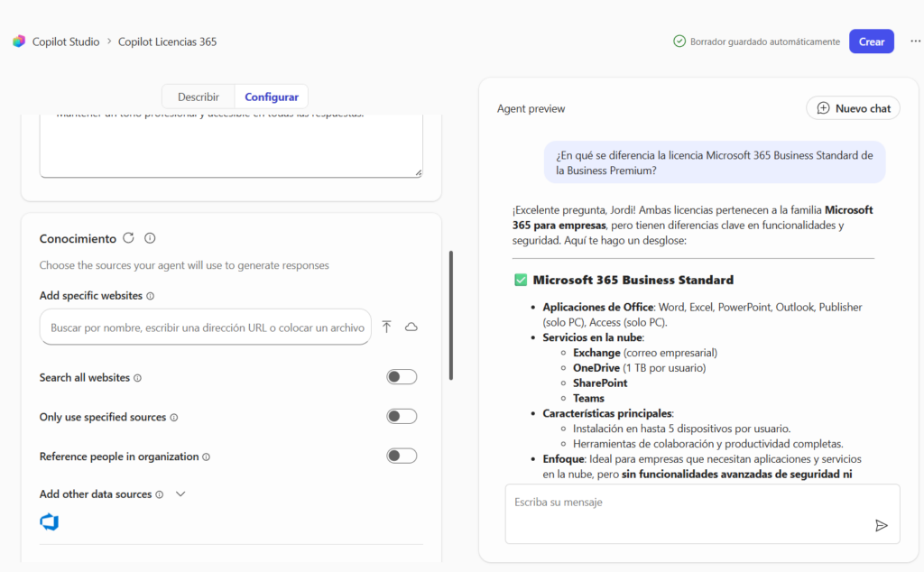Click info icon beside Only use specified sources

[174, 418]
